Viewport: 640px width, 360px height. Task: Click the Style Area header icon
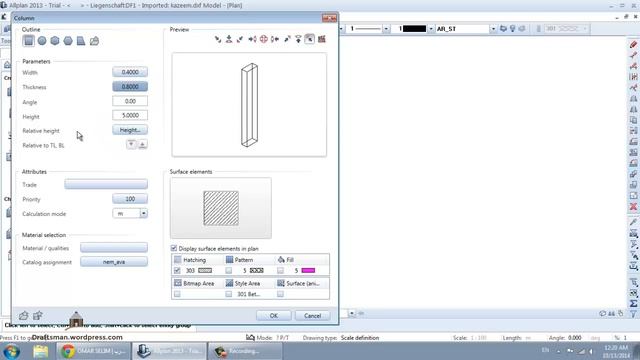[229, 283]
